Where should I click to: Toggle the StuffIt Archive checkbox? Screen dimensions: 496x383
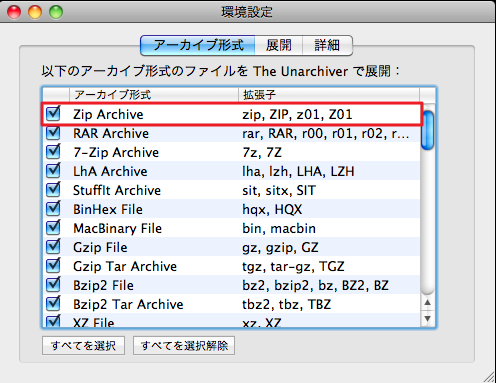(x=53, y=190)
